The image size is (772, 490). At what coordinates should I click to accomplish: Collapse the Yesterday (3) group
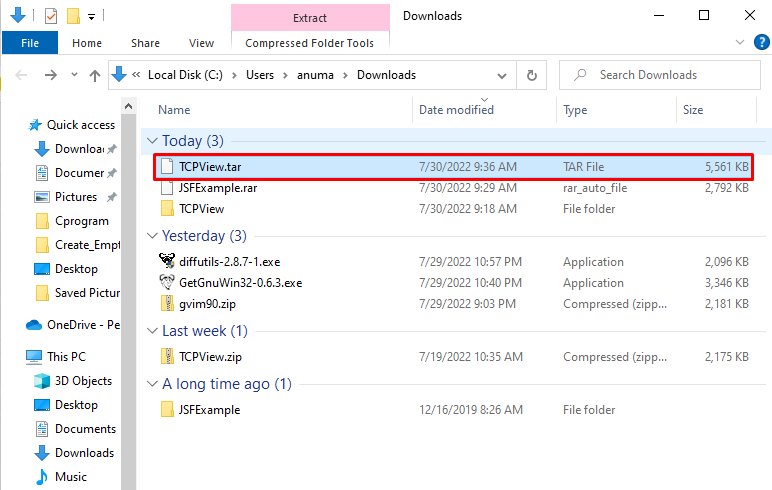pos(152,236)
